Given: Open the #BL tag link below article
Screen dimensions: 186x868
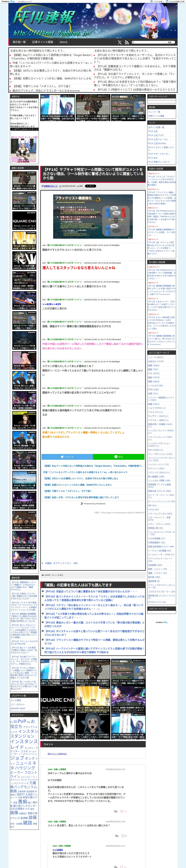Looking at the screenshot, I should click(x=76, y=563).
